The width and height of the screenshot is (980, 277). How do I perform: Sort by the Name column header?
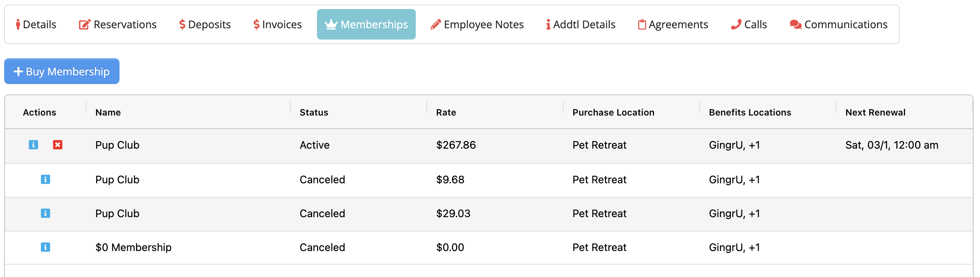pyautogui.click(x=108, y=113)
